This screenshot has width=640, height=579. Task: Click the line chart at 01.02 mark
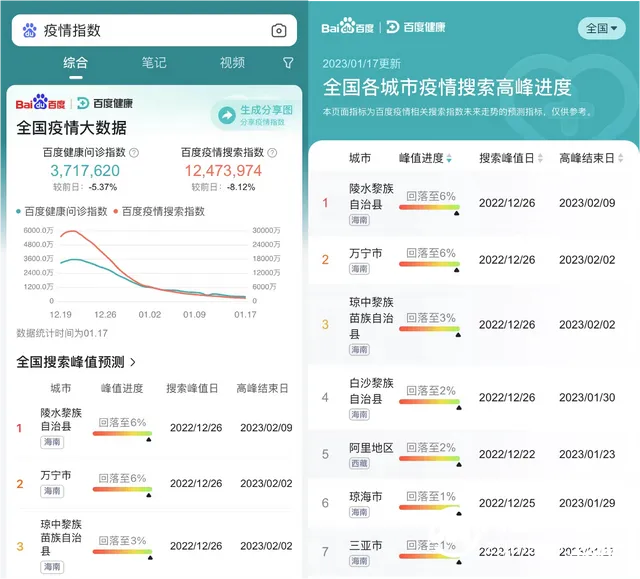pos(150,286)
